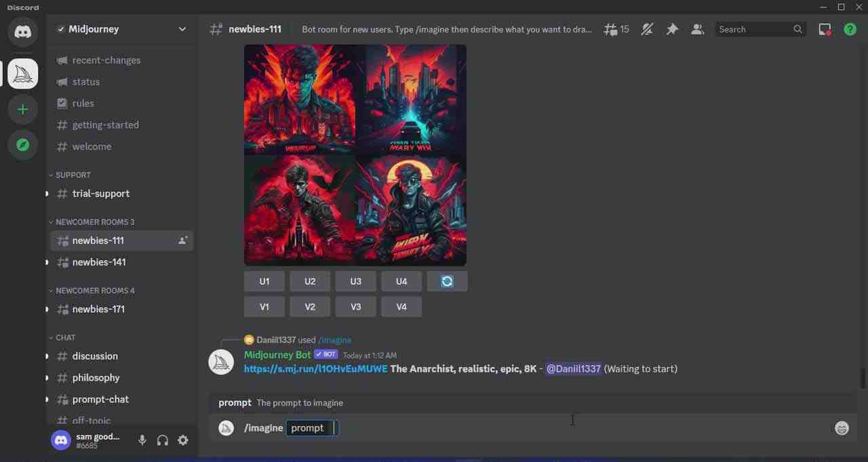Open the s.mj.run image link
This screenshot has height=462, width=868.
[315, 369]
